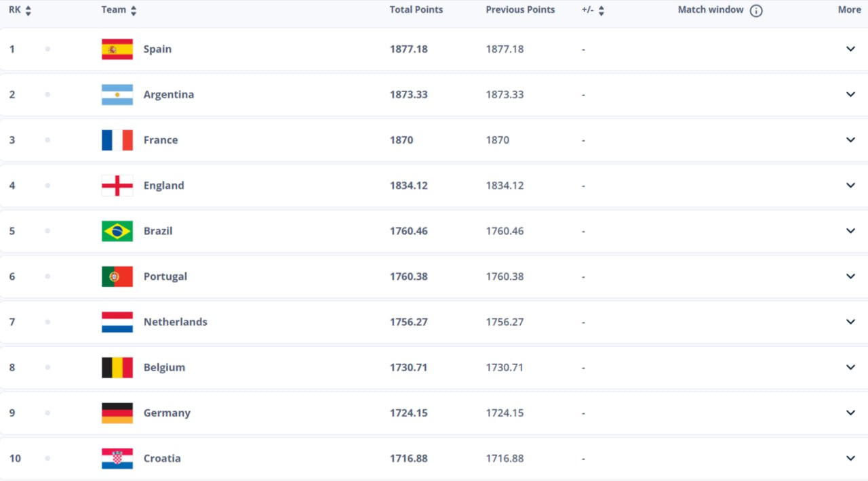Viewport: 868px width, 481px height.
Task: Open the England team link
Action: click(163, 186)
